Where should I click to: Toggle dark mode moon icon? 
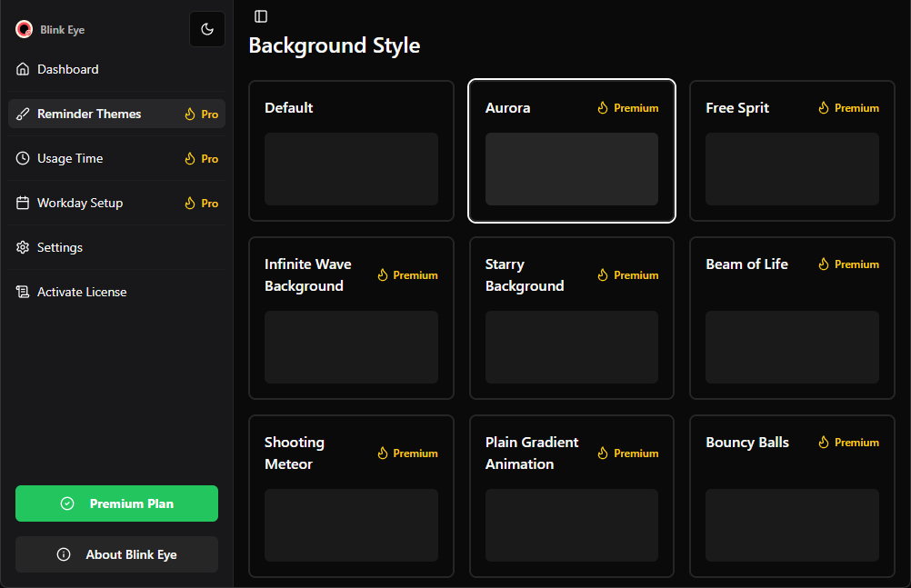(x=207, y=29)
